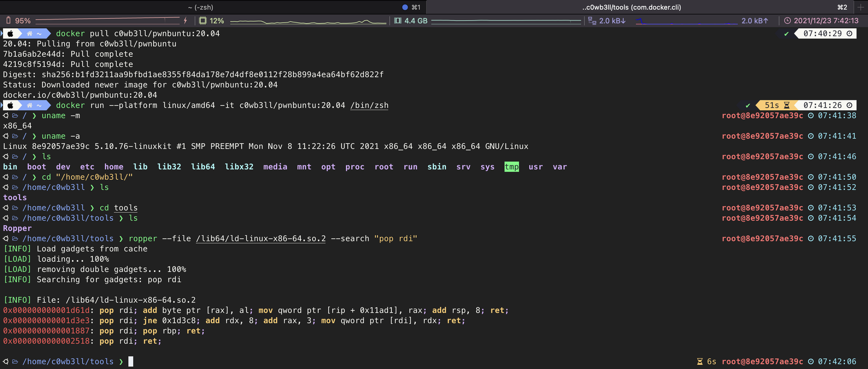This screenshot has width=868, height=369.
Task: Click the CPU usage graph in the status bar
Action: click(x=308, y=21)
